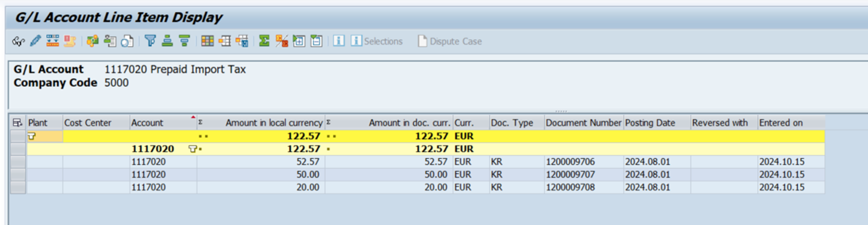868x225 pixels.
Task: Select the row selector for document 1200009707
Action: pyautogui.click(x=18, y=174)
